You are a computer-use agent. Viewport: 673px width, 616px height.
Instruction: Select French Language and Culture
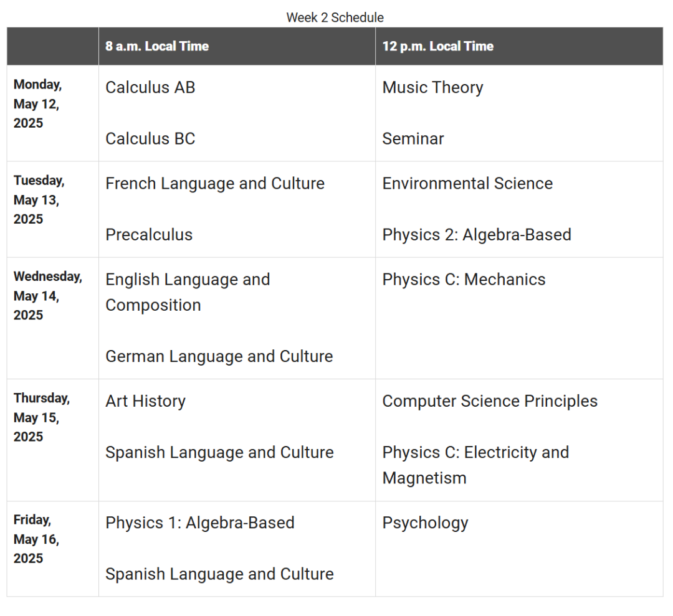[x=215, y=184]
